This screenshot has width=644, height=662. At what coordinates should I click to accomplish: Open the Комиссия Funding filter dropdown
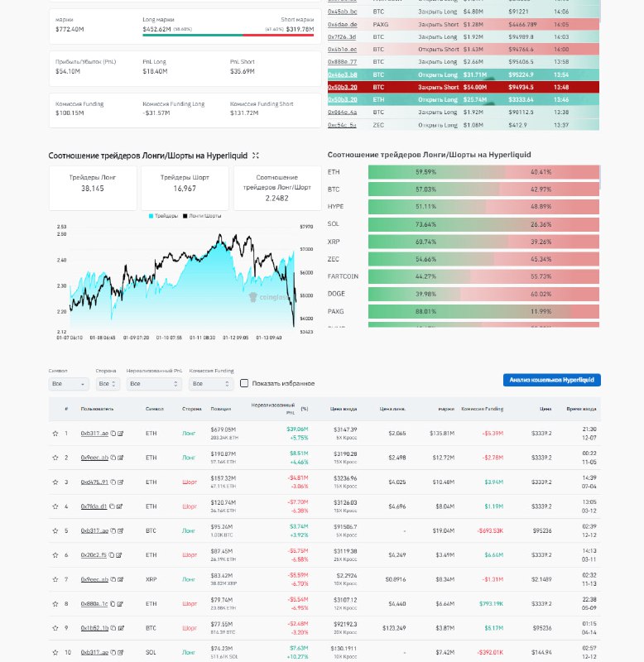(x=211, y=384)
